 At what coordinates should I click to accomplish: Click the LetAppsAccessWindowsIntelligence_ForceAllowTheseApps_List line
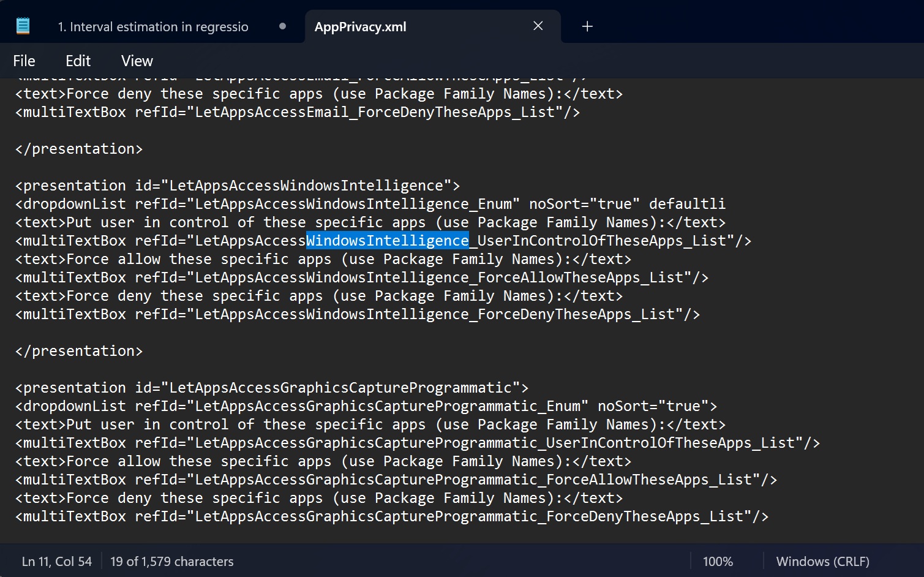pyautogui.click(x=362, y=277)
